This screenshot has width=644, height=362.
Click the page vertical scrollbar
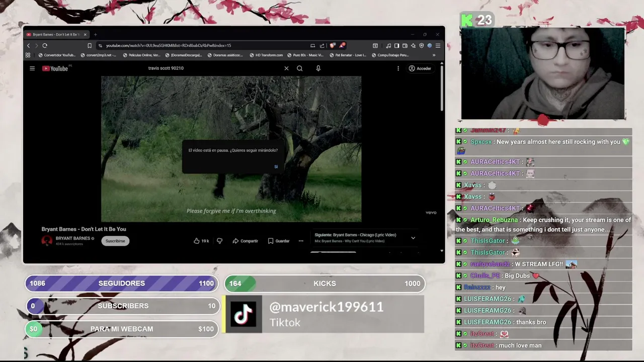click(442, 88)
